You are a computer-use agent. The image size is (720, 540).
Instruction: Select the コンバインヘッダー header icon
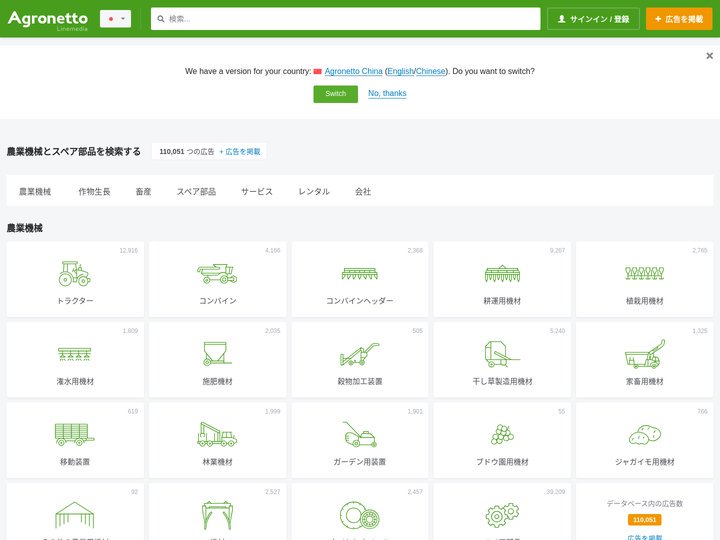pos(360,274)
